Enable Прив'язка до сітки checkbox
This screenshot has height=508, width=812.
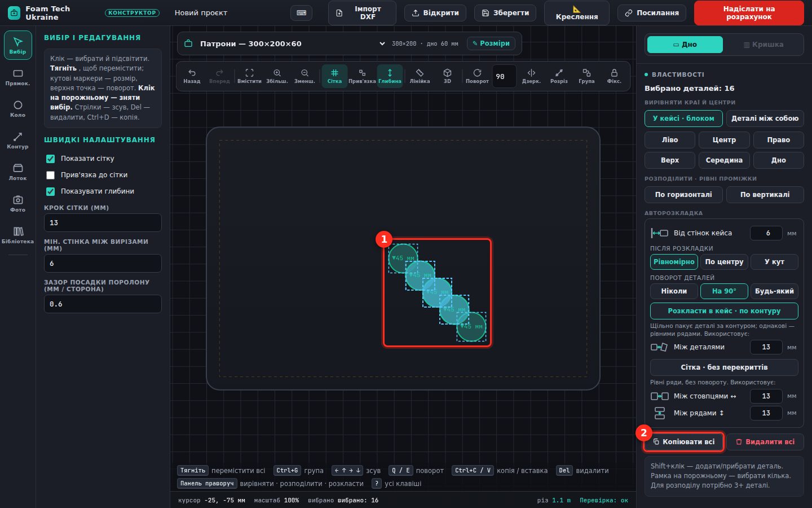click(x=50, y=175)
